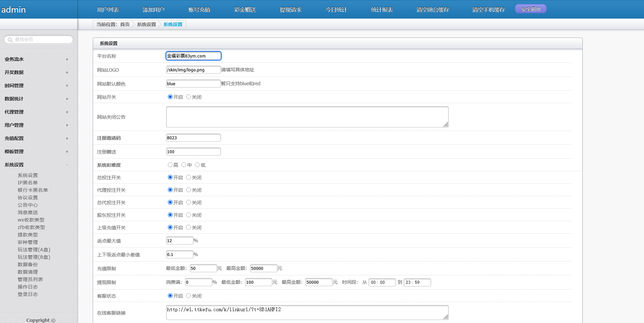
Task: Expand the 业务流水 menu plus icon
Action: tap(67, 59)
